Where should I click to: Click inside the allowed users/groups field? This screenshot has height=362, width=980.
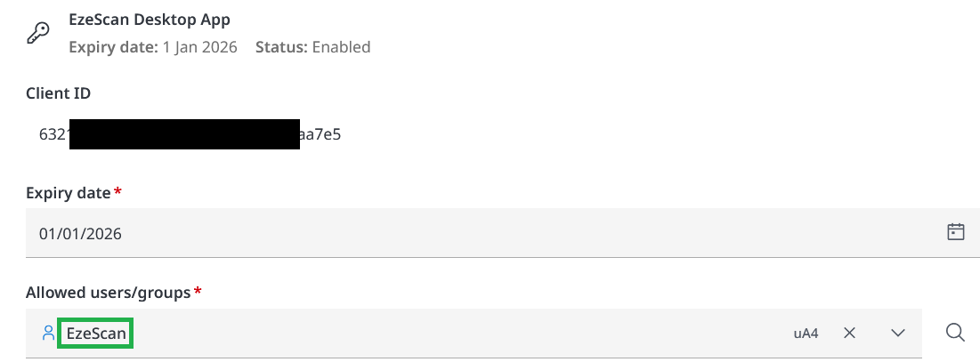point(445,334)
